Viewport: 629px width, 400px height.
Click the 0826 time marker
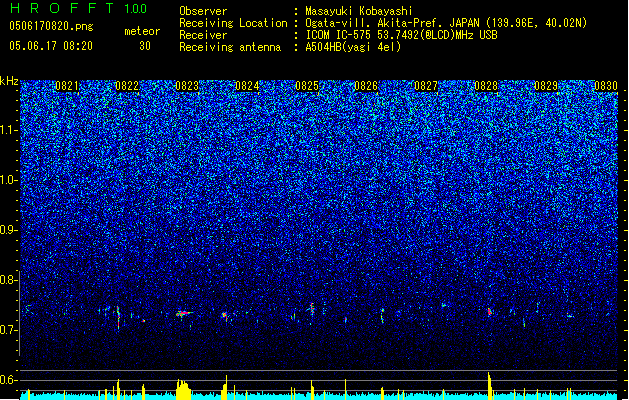coord(366,86)
